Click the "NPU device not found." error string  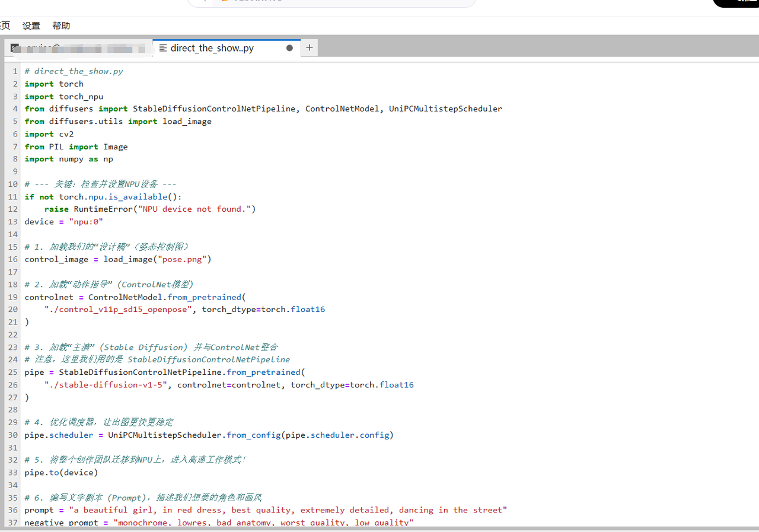pyautogui.click(x=194, y=209)
